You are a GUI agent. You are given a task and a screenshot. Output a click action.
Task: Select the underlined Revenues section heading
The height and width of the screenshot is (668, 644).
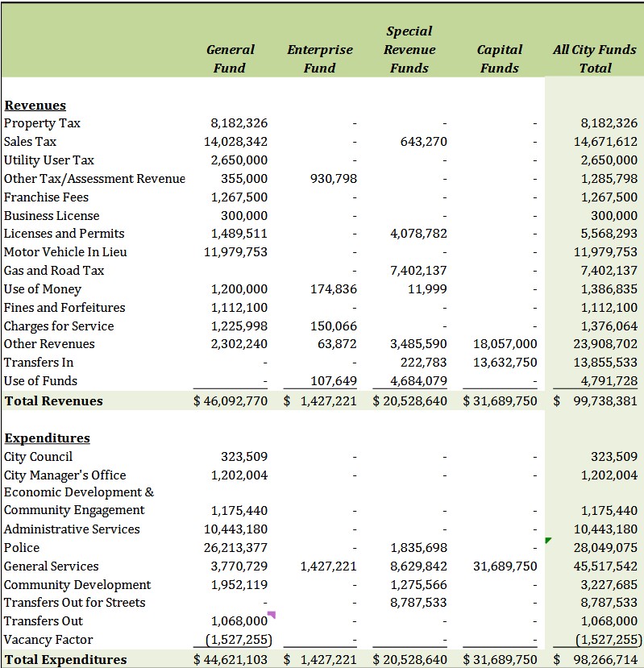click(x=35, y=106)
